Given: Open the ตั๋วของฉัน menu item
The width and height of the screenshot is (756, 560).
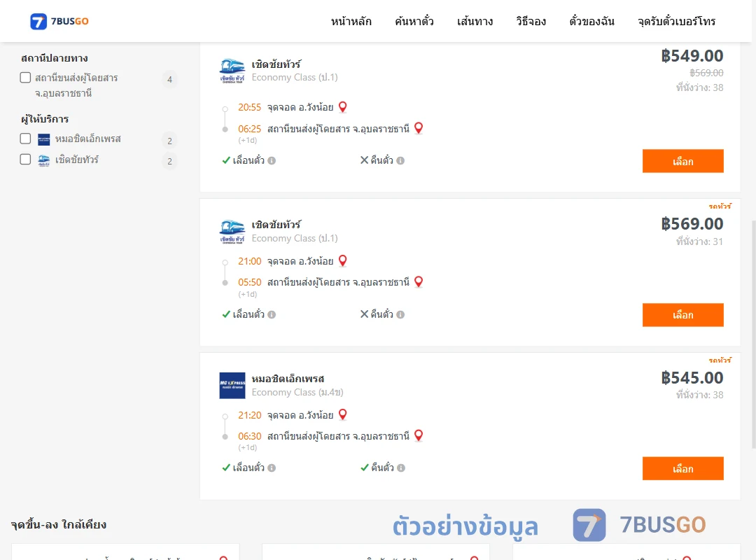Looking at the screenshot, I should click(591, 21).
